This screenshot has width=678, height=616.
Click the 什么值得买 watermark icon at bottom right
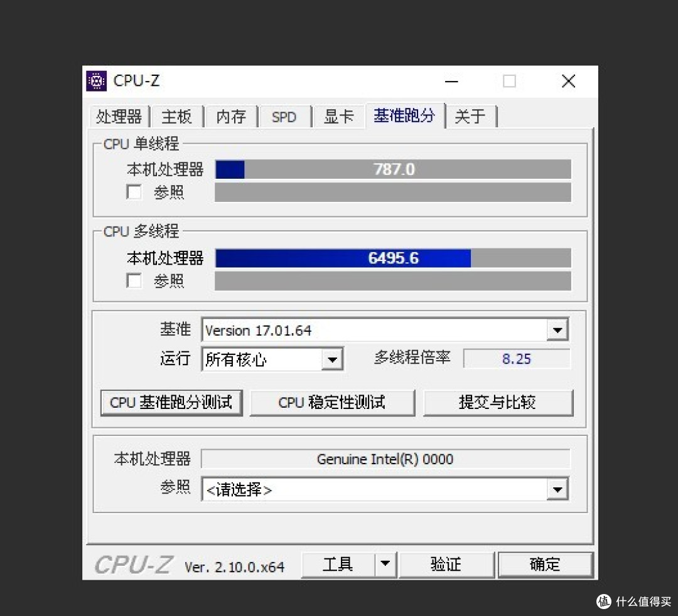(603, 602)
